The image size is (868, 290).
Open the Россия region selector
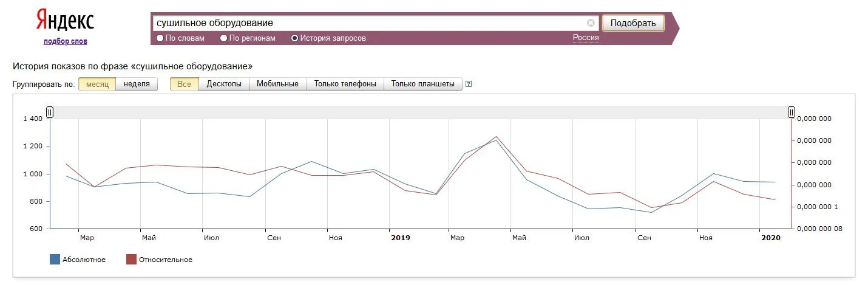[x=586, y=38]
